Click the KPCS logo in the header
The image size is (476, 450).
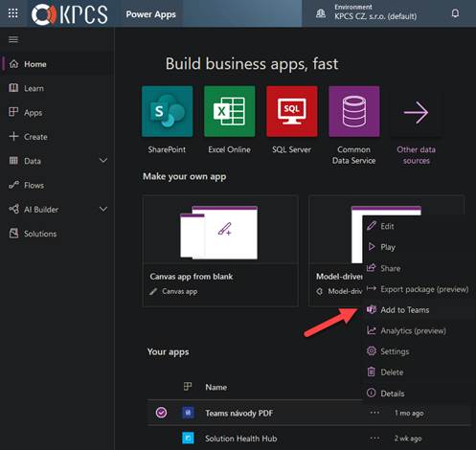69,14
